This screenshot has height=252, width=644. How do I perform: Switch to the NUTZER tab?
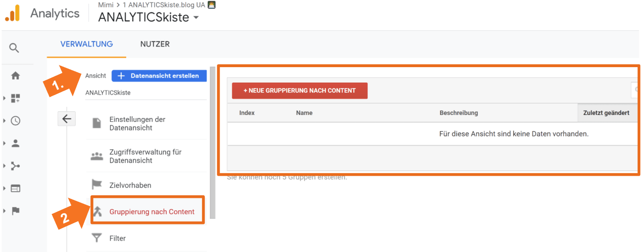pos(155,44)
